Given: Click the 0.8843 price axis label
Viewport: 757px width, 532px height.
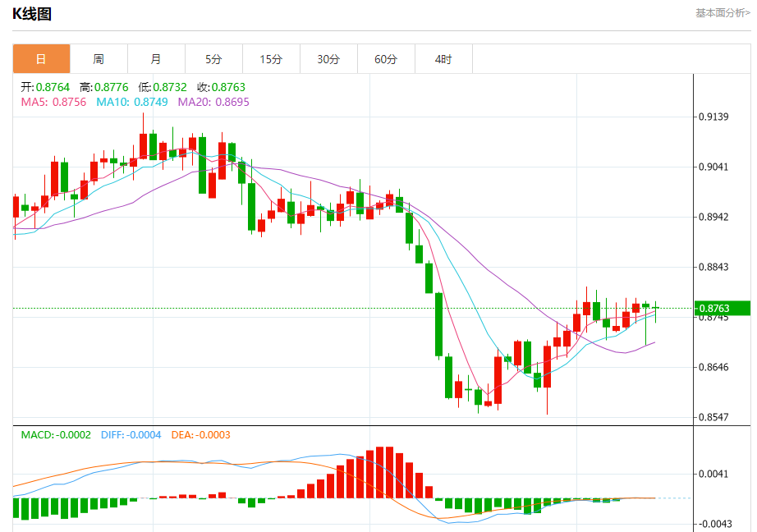Looking at the screenshot, I should point(713,267).
